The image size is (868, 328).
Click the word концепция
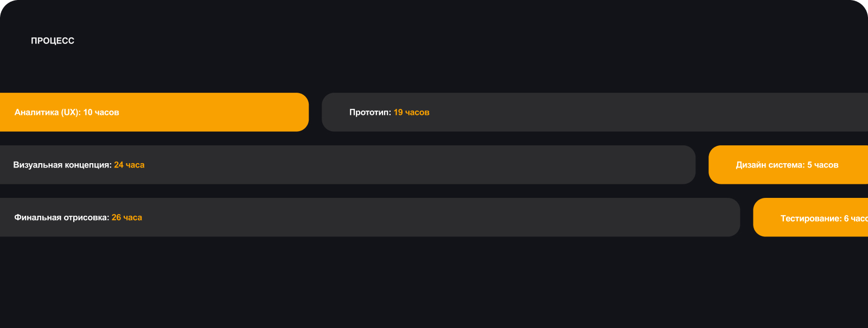(x=88, y=165)
